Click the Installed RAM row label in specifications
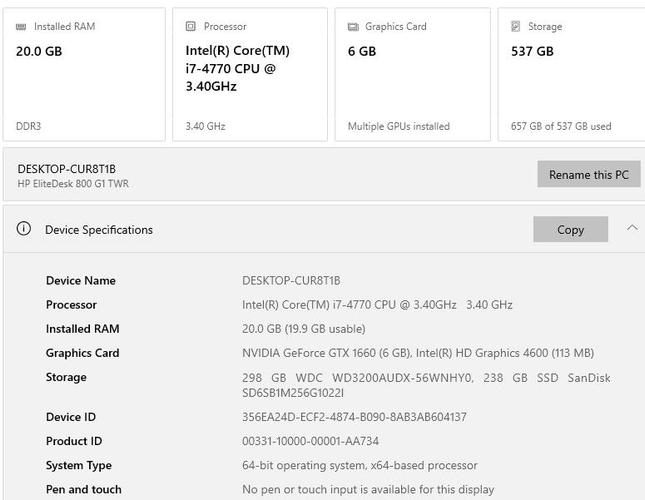 click(x=83, y=329)
